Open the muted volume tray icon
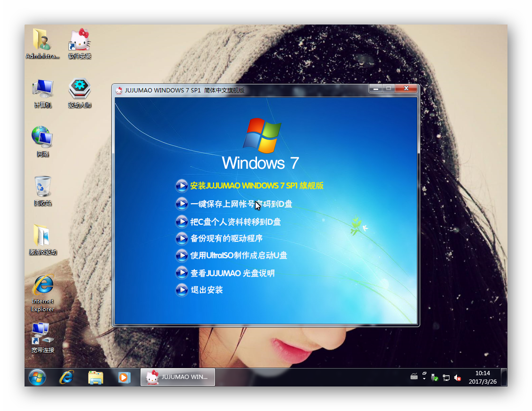Image resolution: width=532 pixels, height=411 pixels. [457, 378]
